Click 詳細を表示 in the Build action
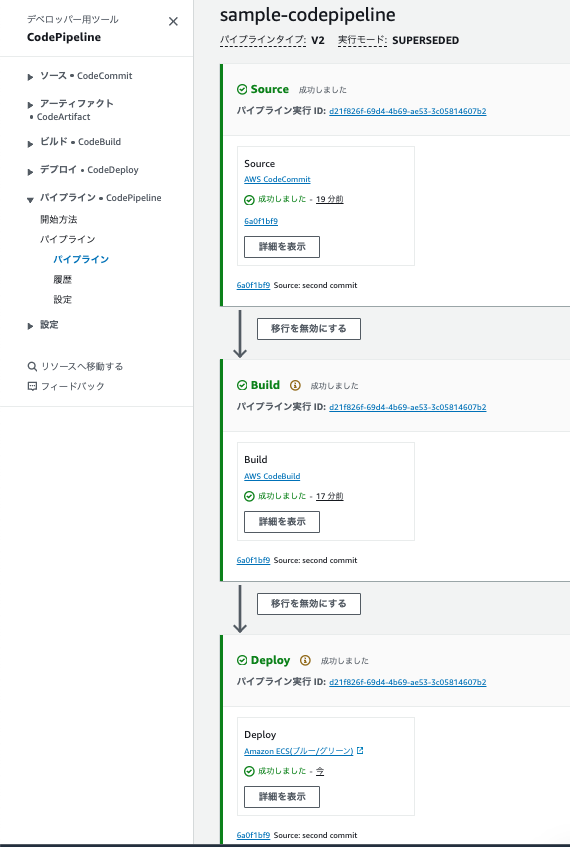 click(282, 522)
